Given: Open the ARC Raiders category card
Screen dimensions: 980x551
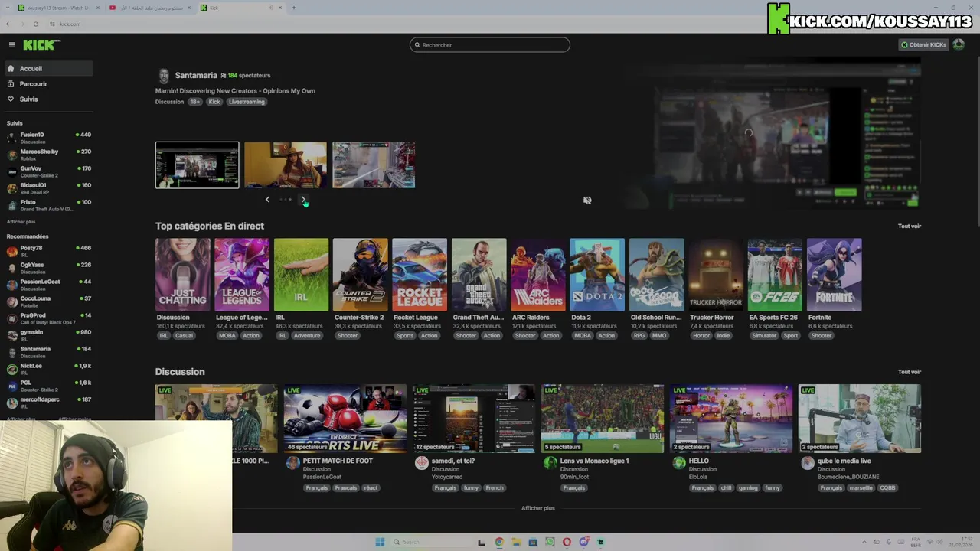Looking at the screenshot, I should tap(538, 275).
